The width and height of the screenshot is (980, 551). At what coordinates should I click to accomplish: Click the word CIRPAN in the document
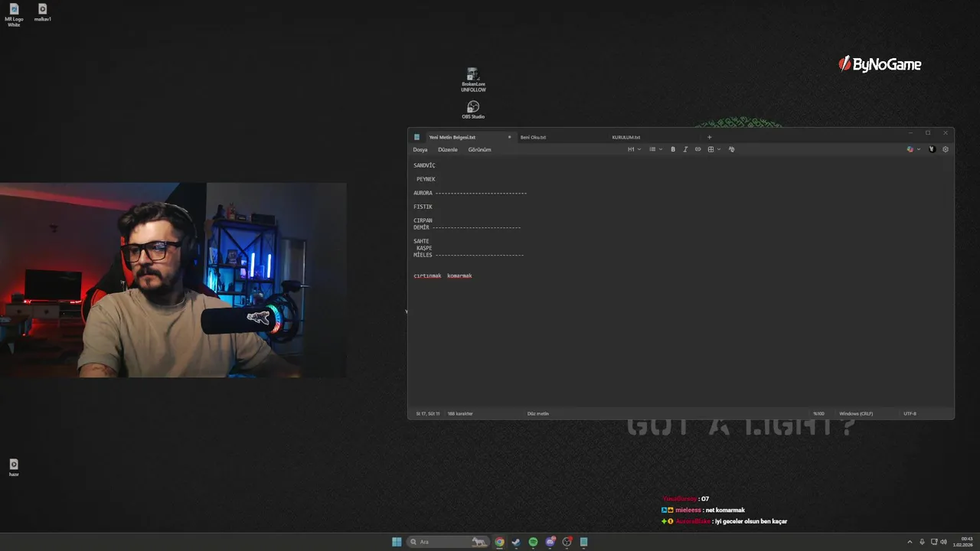(423, 220)
